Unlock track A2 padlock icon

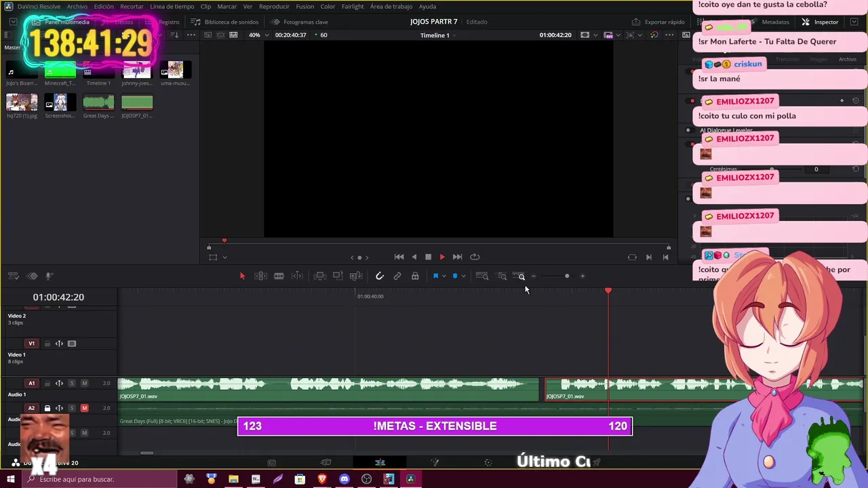(x=47, y=408)
